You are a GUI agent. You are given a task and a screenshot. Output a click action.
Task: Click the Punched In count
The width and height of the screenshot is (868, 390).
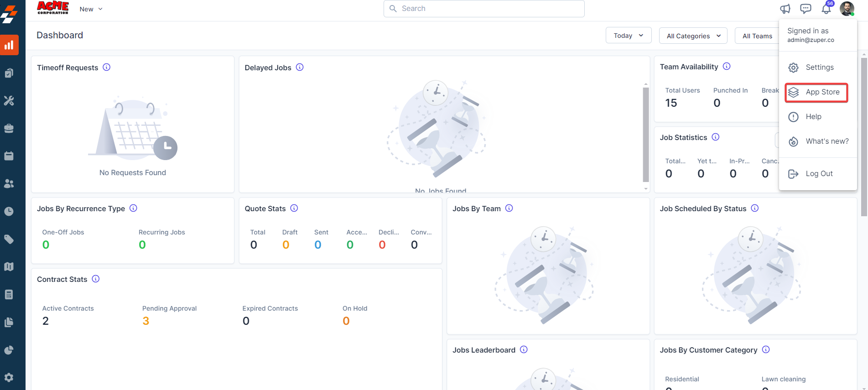(x=717, y=103)
